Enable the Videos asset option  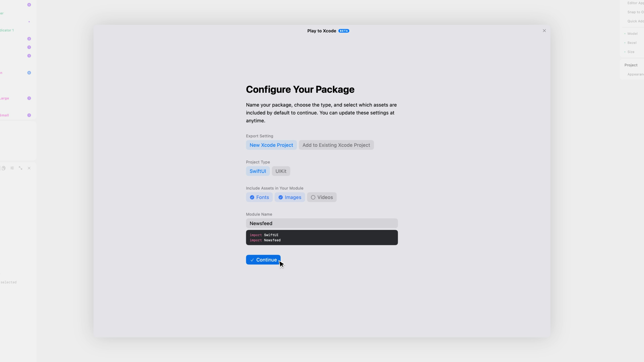coord(321,197)
